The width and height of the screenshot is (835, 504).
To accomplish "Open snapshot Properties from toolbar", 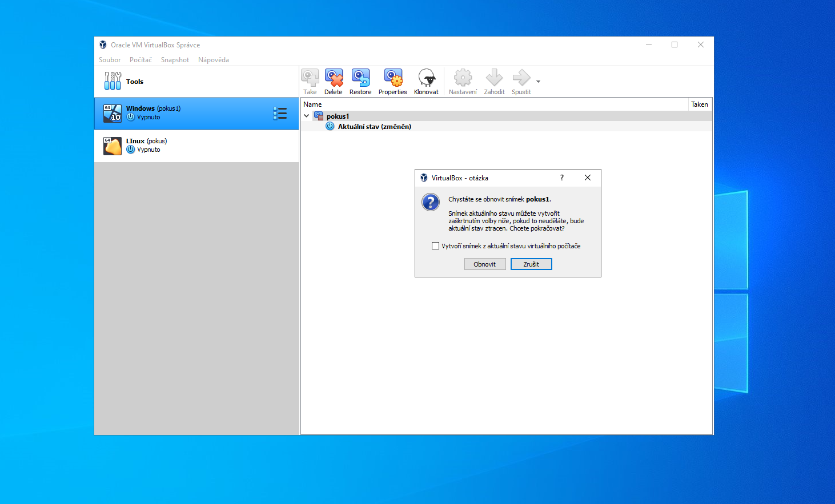I will coord(393,82).
